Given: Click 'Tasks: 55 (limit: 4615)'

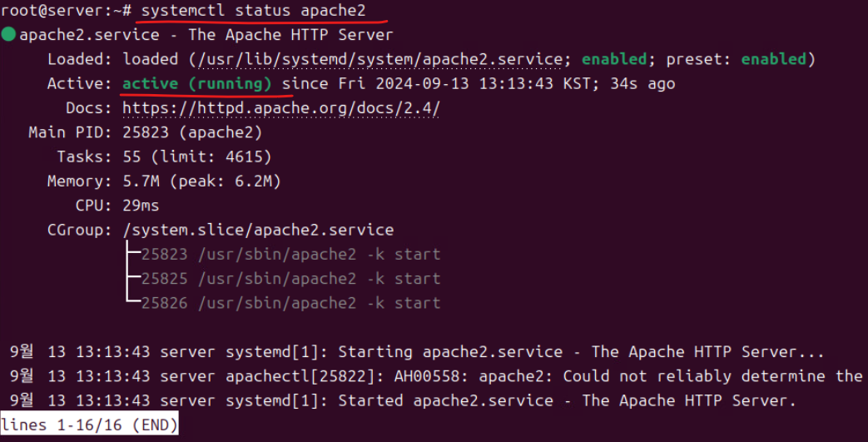Looking at the screenshot, I should pos(164,156).
